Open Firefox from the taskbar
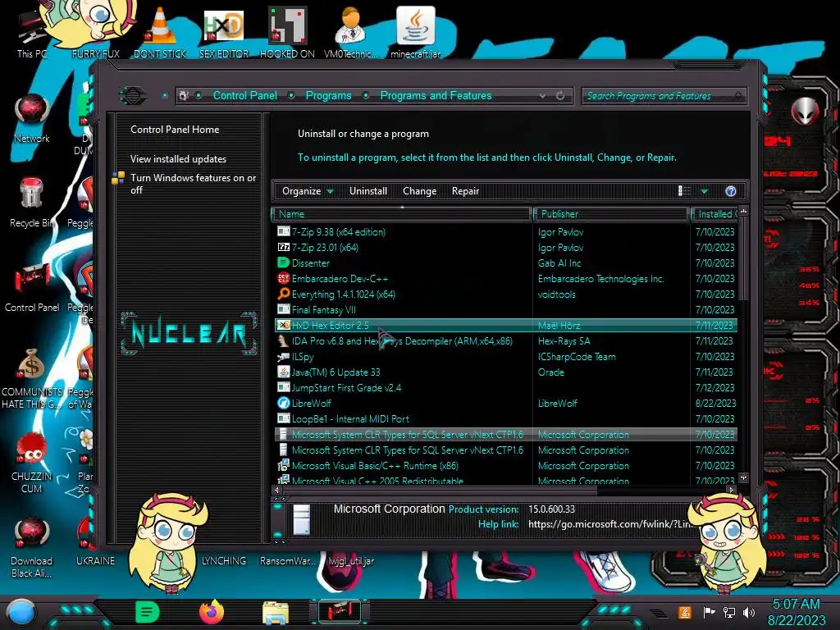 (x=211, y=612)
